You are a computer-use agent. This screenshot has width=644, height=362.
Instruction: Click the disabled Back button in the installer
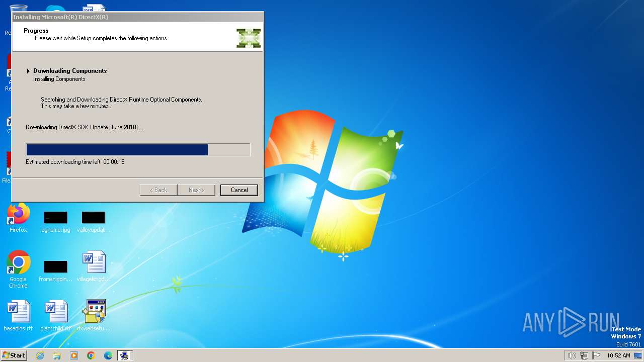158,190
